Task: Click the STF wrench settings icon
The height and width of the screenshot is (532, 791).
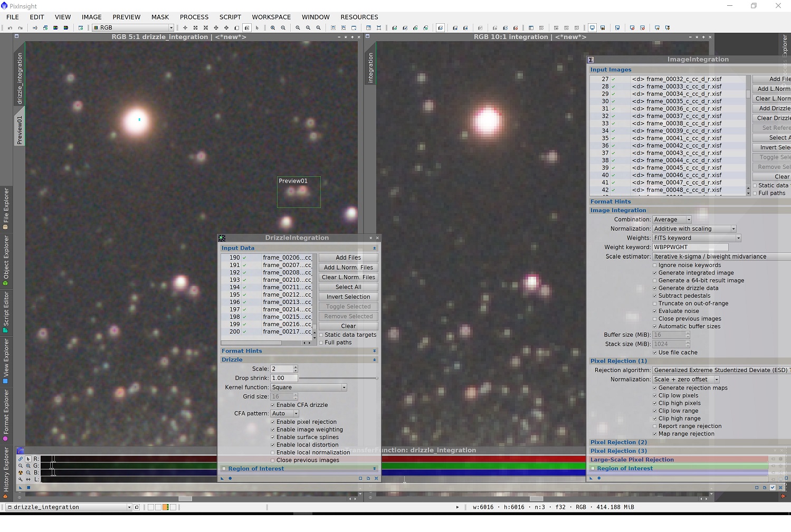Action: coord(21,480)
